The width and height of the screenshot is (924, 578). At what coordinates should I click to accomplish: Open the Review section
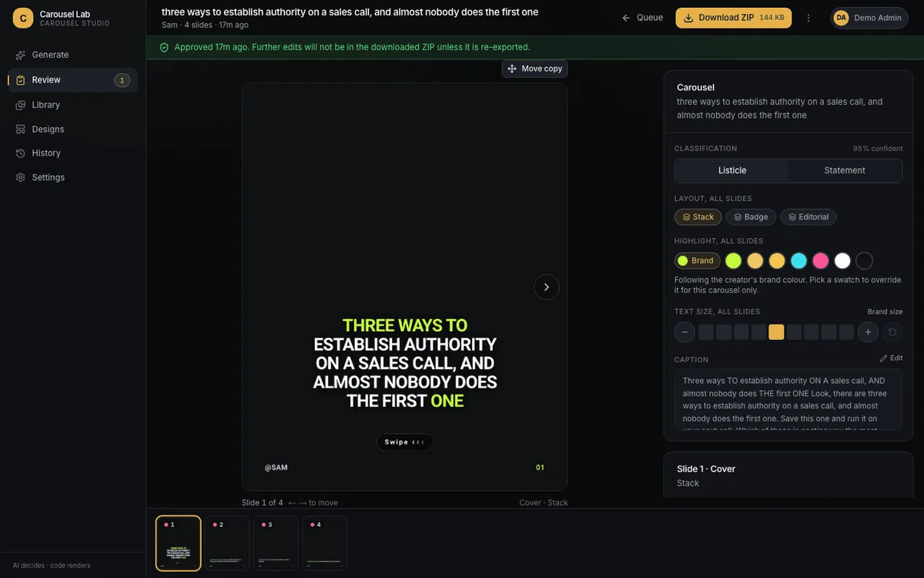[x=72, y=80]
